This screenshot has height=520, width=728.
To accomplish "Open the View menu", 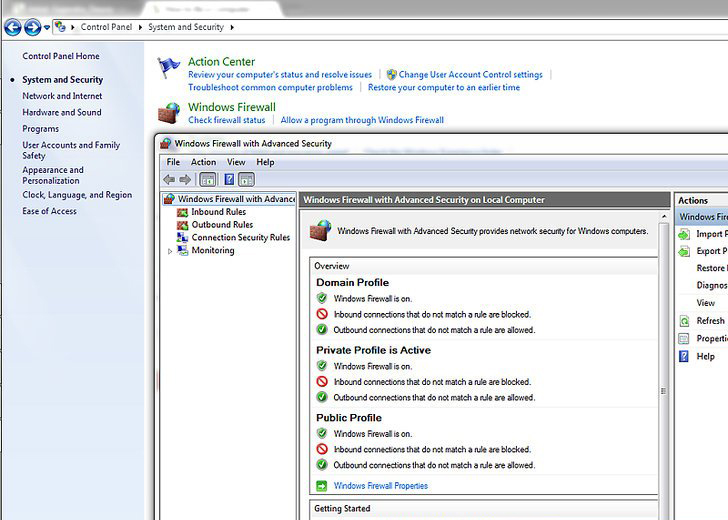I will 236,162.
